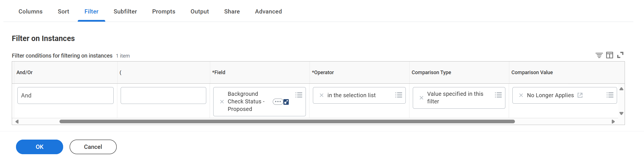Clear 'in the selection list' operator
Viewport: 644px width, 157px height.
click(322, 95)
